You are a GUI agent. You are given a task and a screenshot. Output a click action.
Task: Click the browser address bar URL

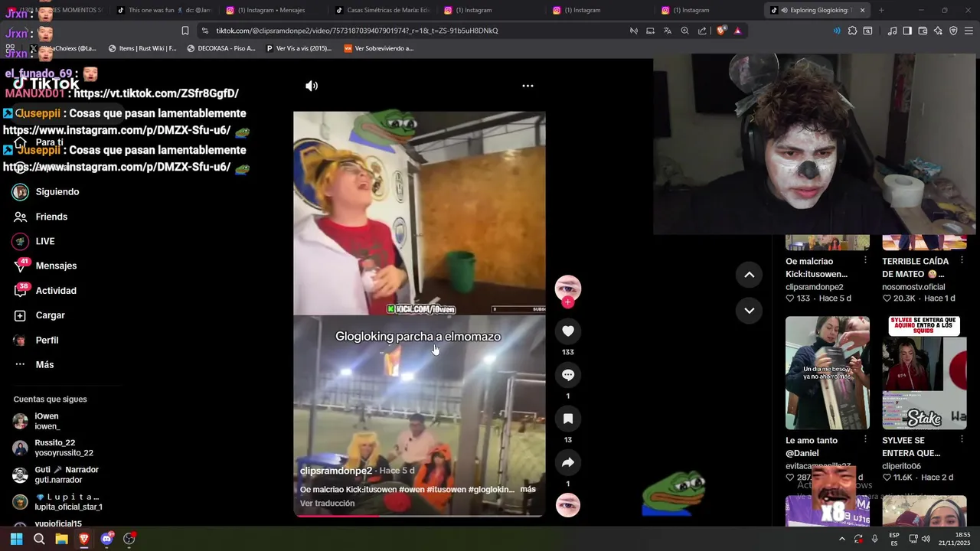pos(357,31)
